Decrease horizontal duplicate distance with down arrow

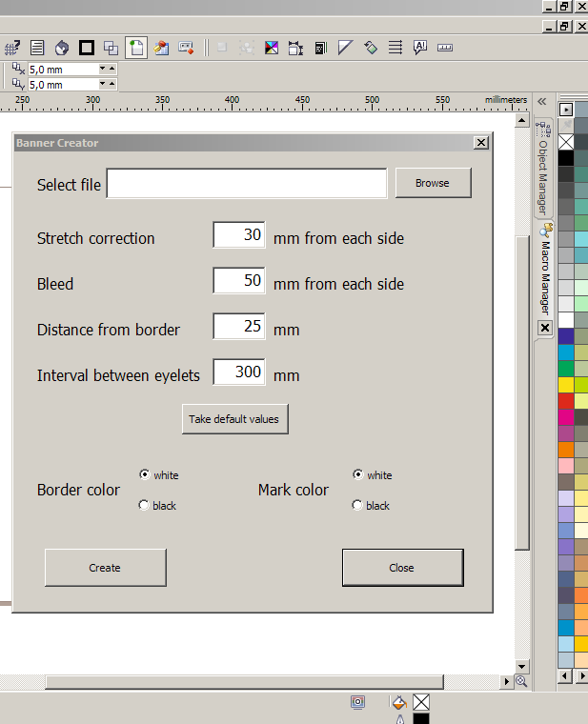[103, 69]
